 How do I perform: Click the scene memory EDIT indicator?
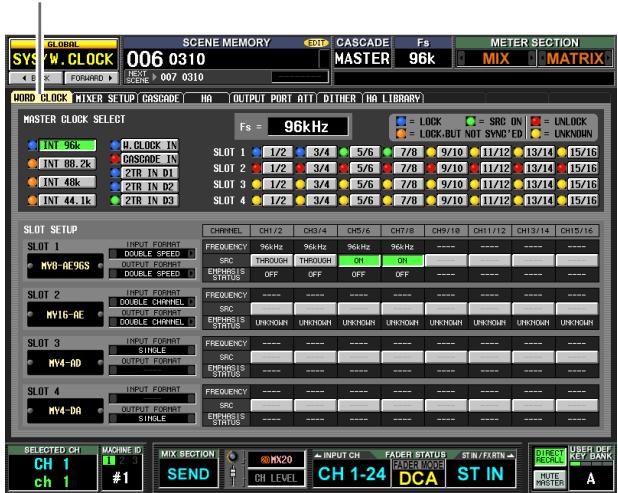pyautogui.click(x=316, y=43)
